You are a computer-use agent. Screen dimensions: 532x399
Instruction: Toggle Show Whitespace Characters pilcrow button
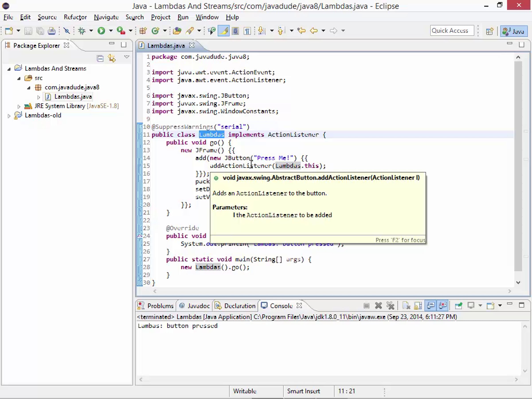tap(247, 31)
